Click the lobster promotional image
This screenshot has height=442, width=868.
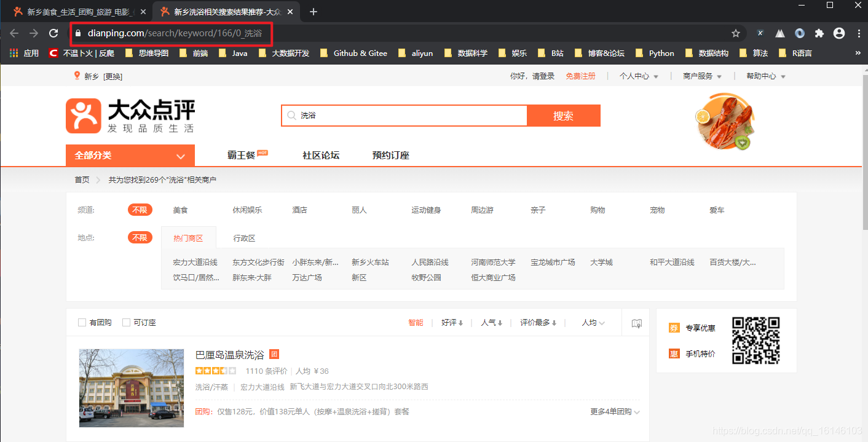coord(725,122)
